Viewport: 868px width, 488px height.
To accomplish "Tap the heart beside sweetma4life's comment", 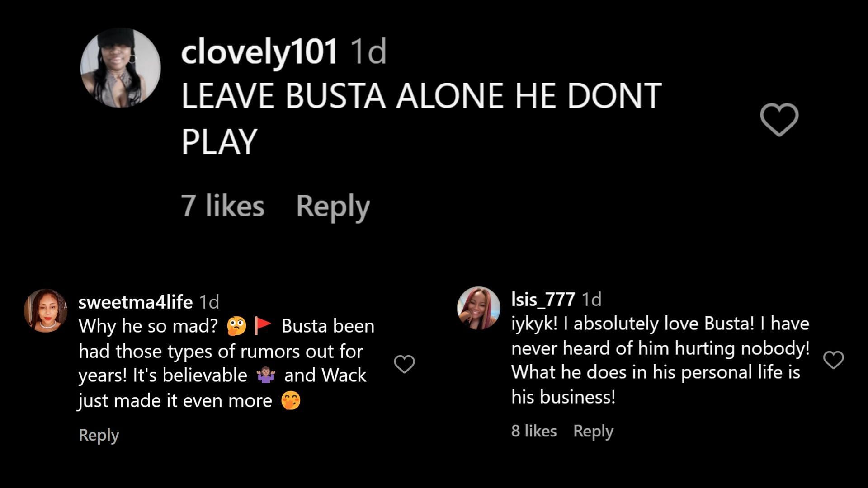I will click(404, 364).
